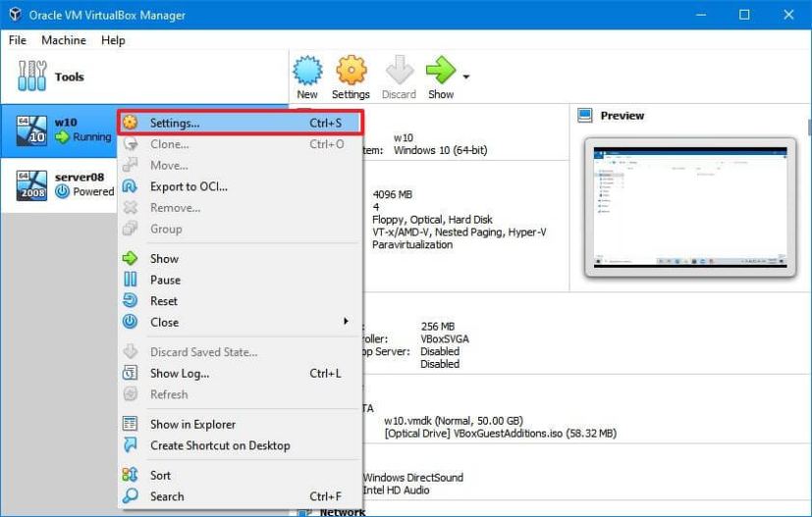This screenshot has width=812, height=517.
Task: Choose Pause in the context menu
Action: pos(241,280)
